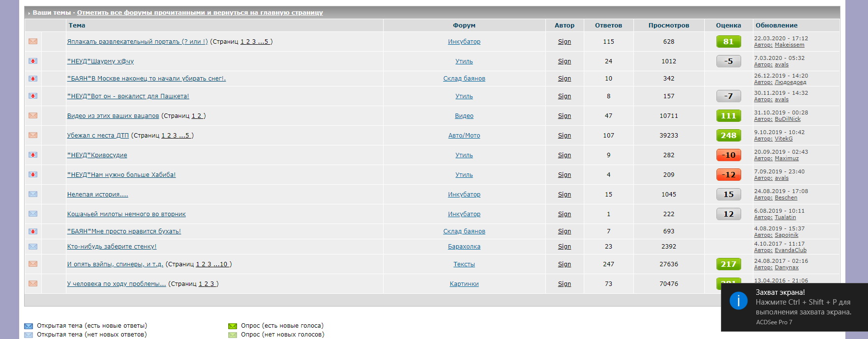
Task: Go to page 10 of И опять вэйпы topic
Action: (223, 264)
